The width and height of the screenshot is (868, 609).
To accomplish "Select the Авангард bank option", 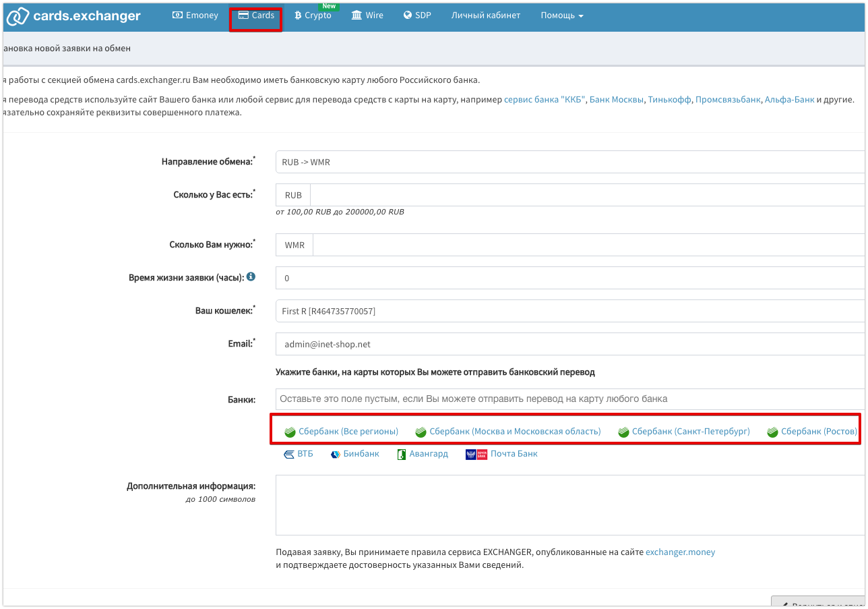I will [423, 454].
